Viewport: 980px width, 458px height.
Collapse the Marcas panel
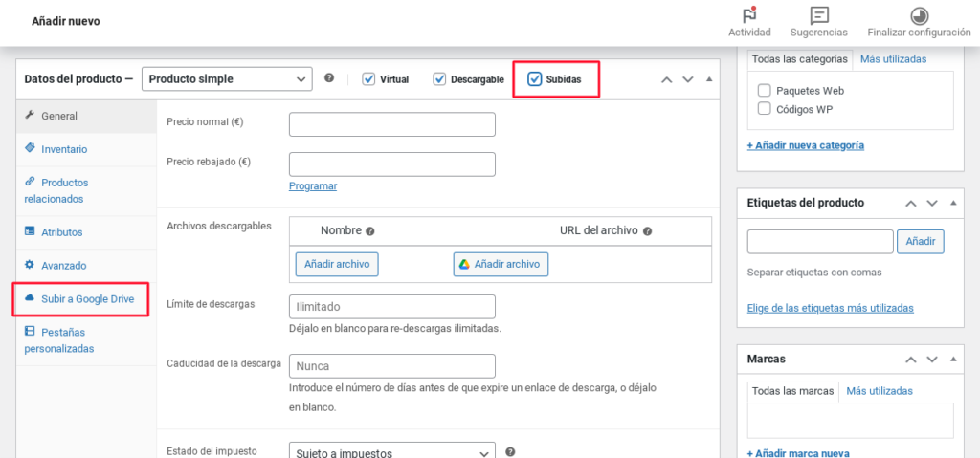coord(953,360)
